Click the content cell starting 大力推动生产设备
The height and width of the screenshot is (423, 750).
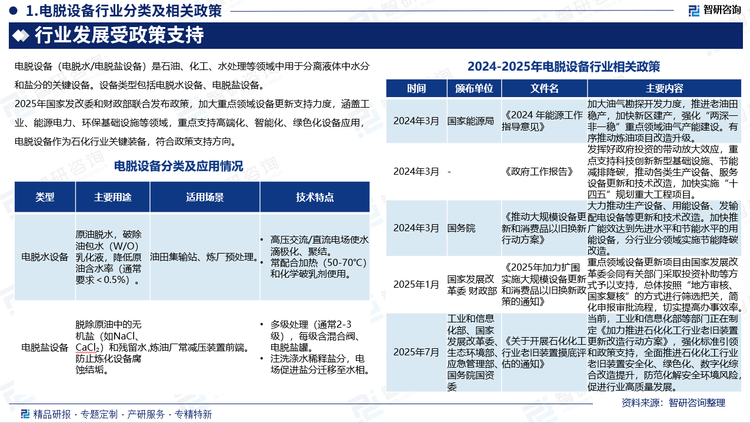(x=663, y=228)
